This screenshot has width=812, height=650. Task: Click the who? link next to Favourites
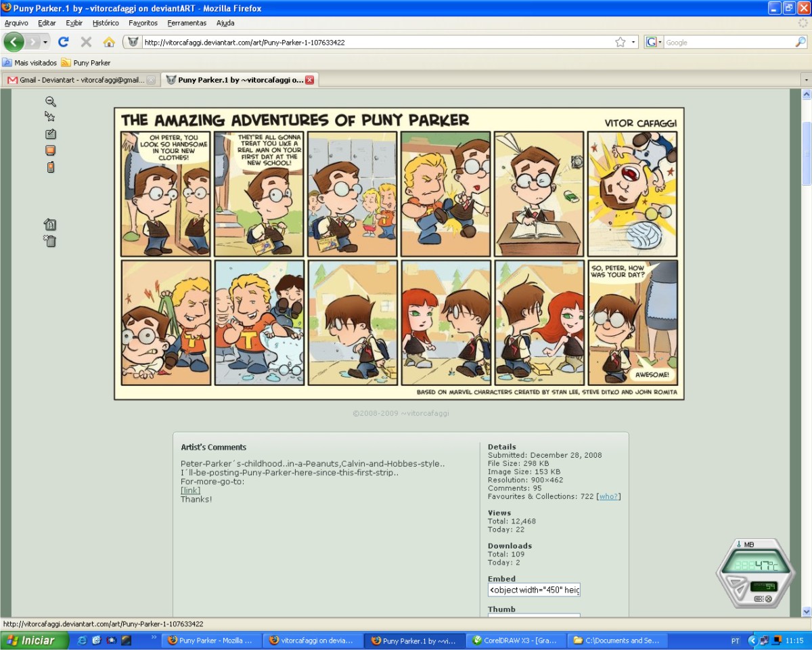(608, 496)
